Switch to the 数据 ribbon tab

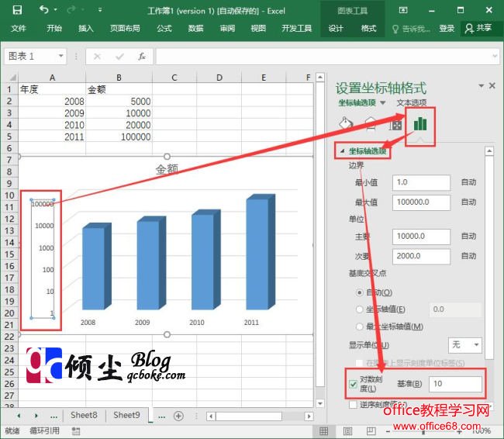pyautogui.click(x=195, y=28)
